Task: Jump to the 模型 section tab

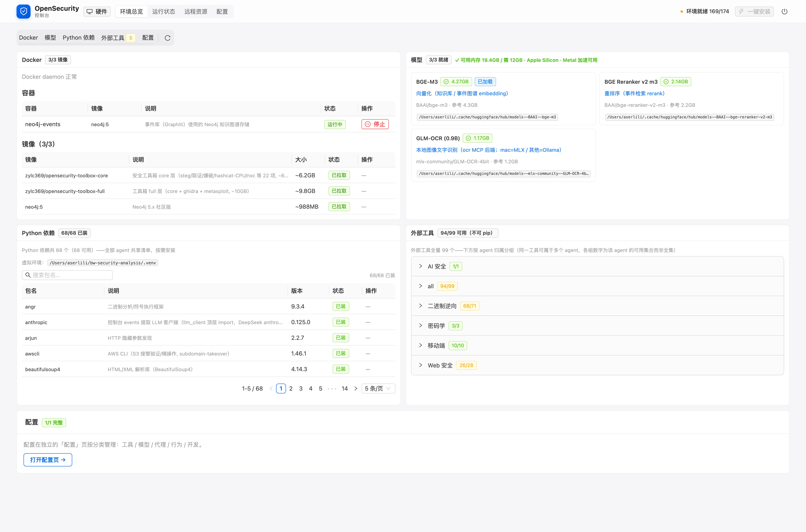Action: pyautogui.click(x=50, y=38)
